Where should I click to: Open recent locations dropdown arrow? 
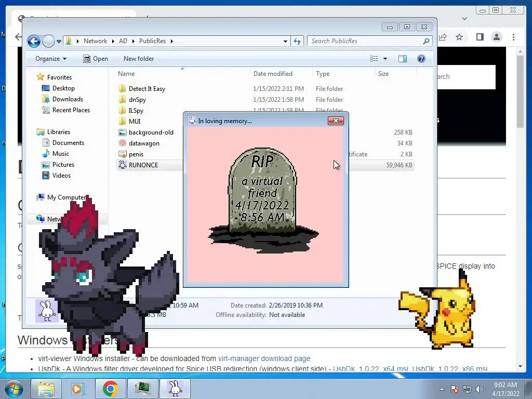[59, 42]
